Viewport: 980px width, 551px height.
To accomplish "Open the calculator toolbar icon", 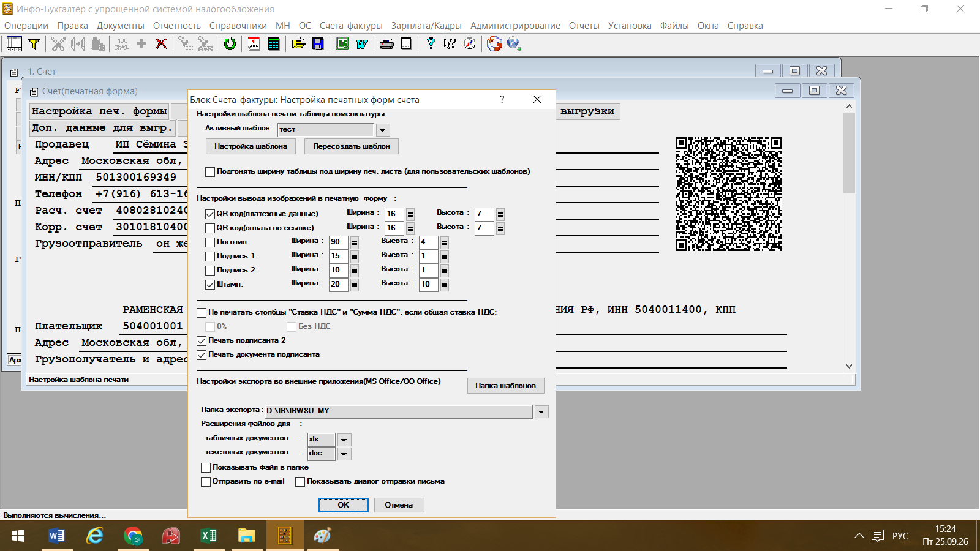I will coord(274,43).
